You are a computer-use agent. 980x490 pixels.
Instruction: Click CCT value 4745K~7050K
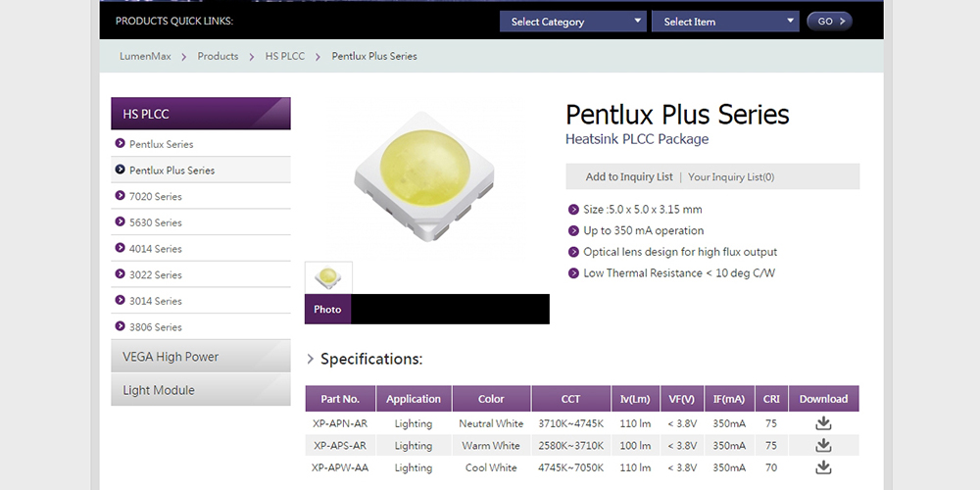tap(571, 467)
